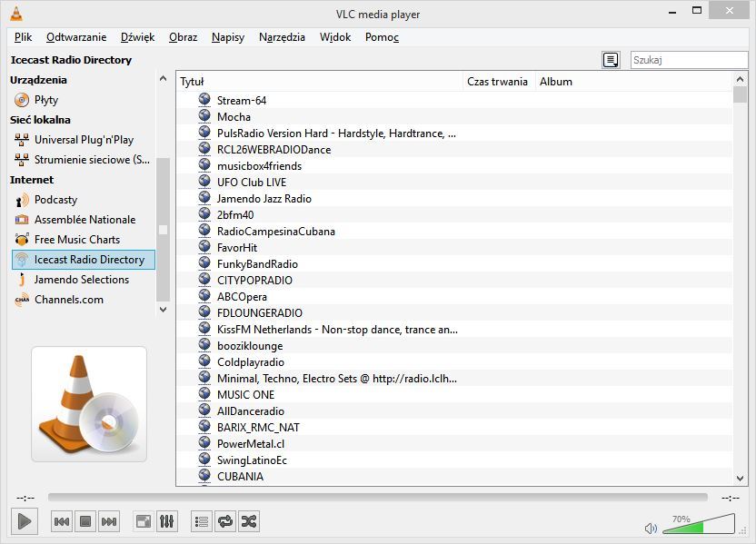Select Płyty in the sidebar
This screenshot has height=544, width=756.
pyautogui.click(x=83, y=100)
